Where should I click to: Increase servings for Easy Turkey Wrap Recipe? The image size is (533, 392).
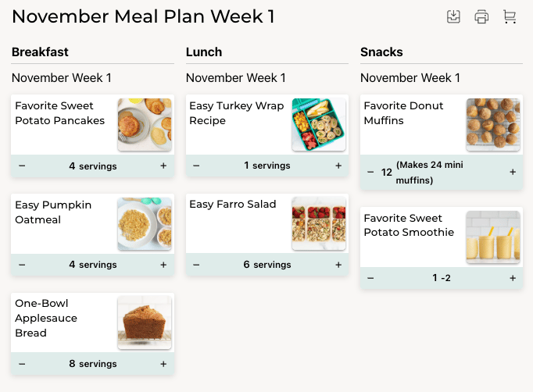click(x=338, y=166)
